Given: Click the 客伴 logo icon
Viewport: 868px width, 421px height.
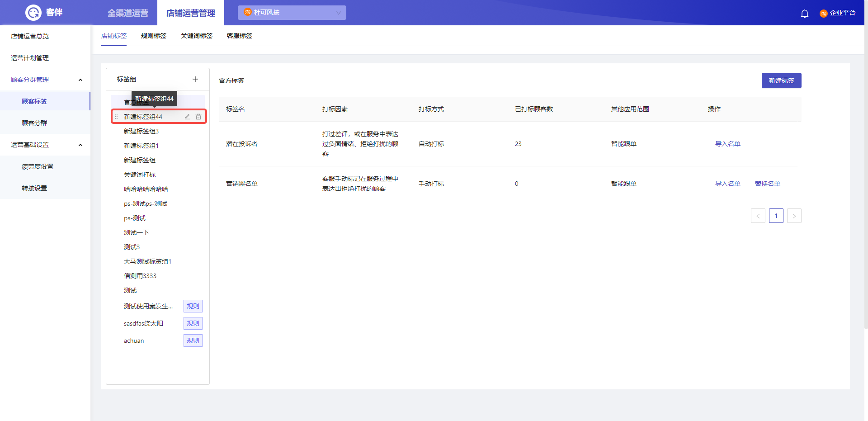Looking at the screenshot, I should point(33,13).
